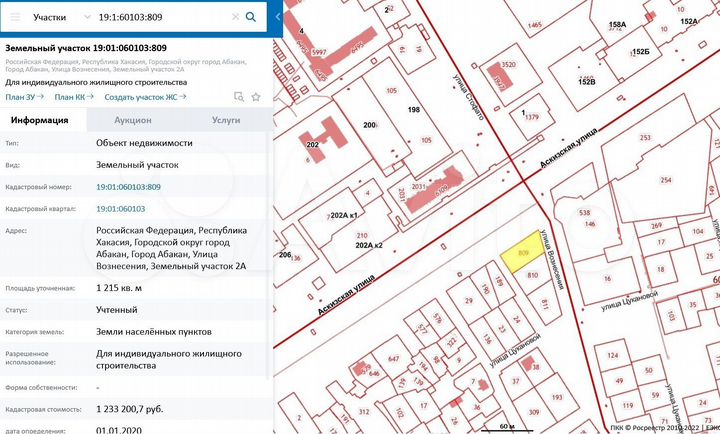The width and height of the screenshot is (720, 434).
Task: Click the status value Учтенный
Action: [x=117, y=310]
